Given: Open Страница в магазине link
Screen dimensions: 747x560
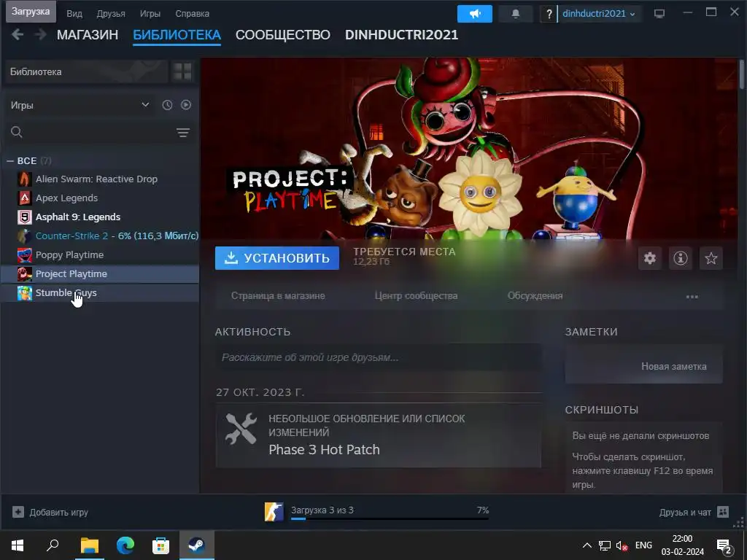Looking at the screenshot, I should pyautogui.click(x=278, y=296).
